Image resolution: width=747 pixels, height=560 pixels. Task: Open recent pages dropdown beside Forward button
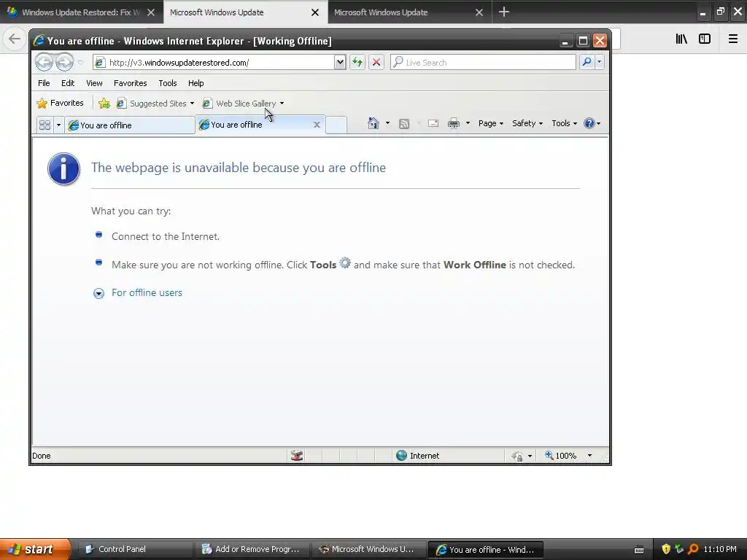click(x=80, y=63)
